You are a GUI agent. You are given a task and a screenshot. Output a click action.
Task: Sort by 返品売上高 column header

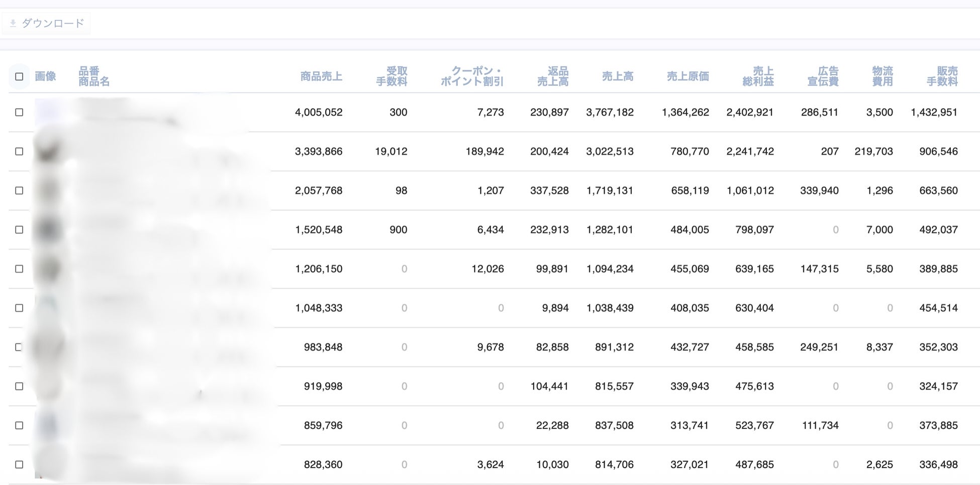[x=553, y=77]
